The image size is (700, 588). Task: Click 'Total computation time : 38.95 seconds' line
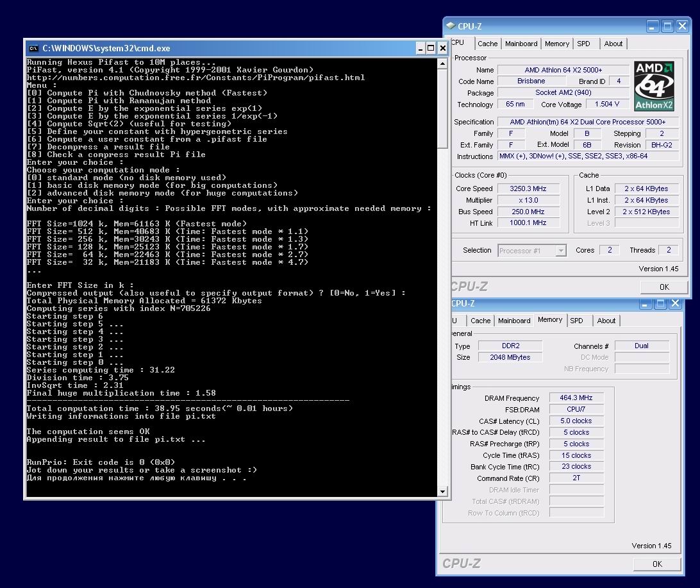pyautogui.click(x=160, y=408)
